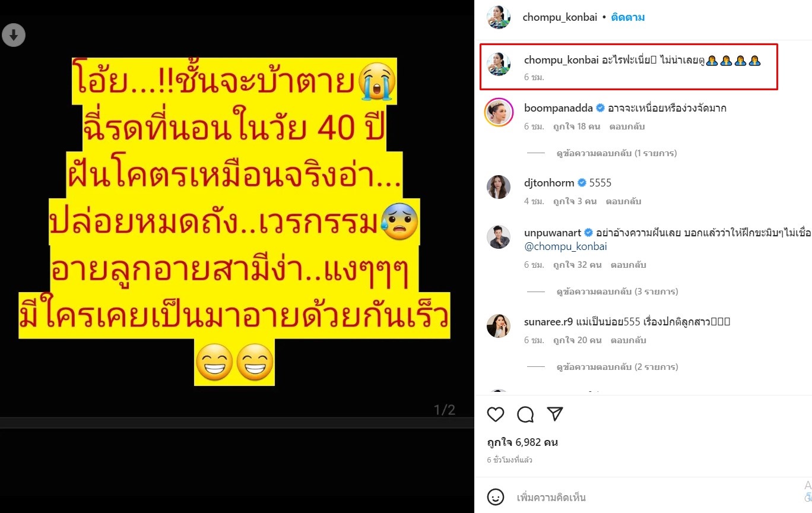The height and width of the screenshot is (513, 812).
Task: Open djtonhorm commenter avatar
Action: click(498, 187)
